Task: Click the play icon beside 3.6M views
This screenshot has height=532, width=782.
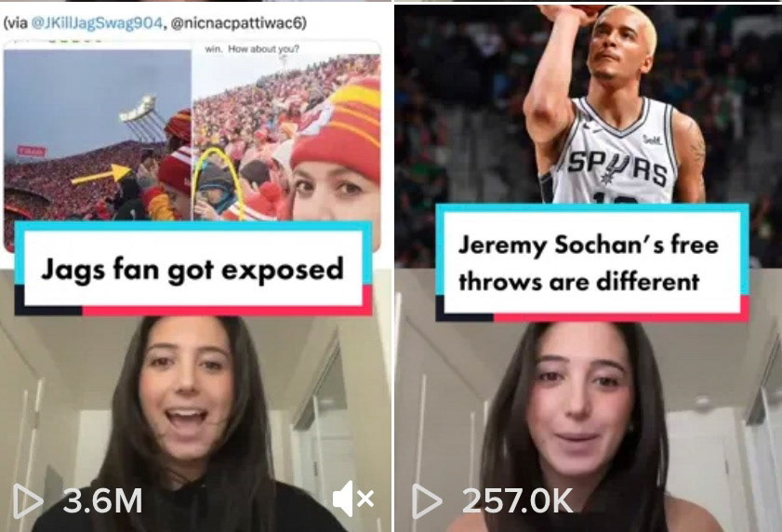Action: coord(27,500)
